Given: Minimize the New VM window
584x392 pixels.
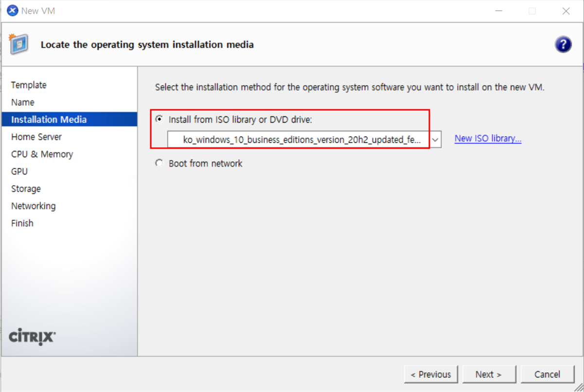Looking at the screenshot, I should pyautogui.click(x=499, y=11).
